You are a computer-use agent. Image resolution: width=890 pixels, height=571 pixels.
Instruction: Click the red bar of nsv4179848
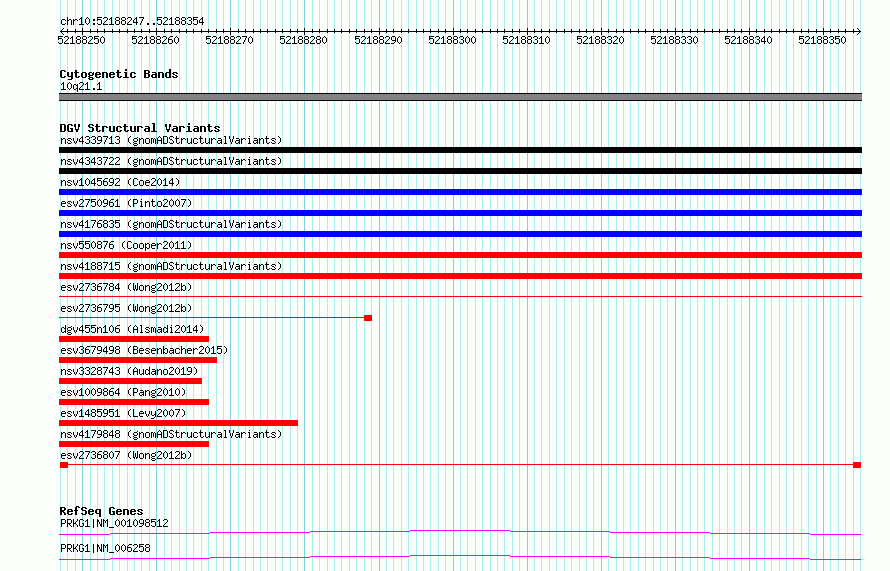(134, 444)
